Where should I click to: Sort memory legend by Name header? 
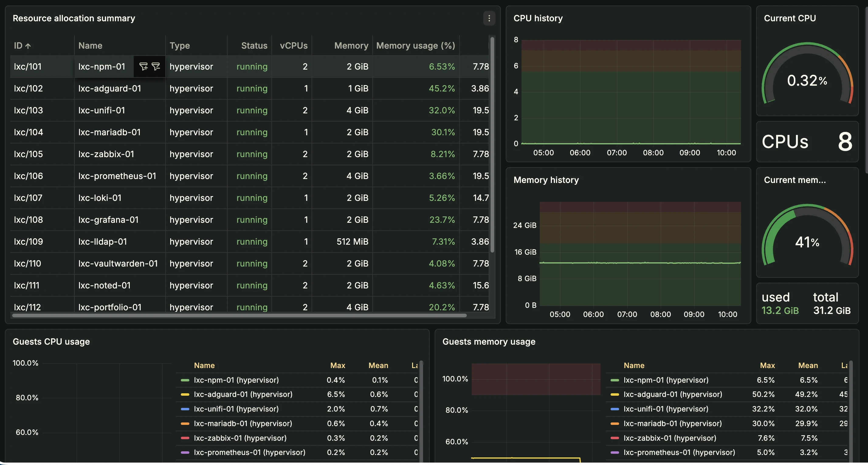(634, 366)
